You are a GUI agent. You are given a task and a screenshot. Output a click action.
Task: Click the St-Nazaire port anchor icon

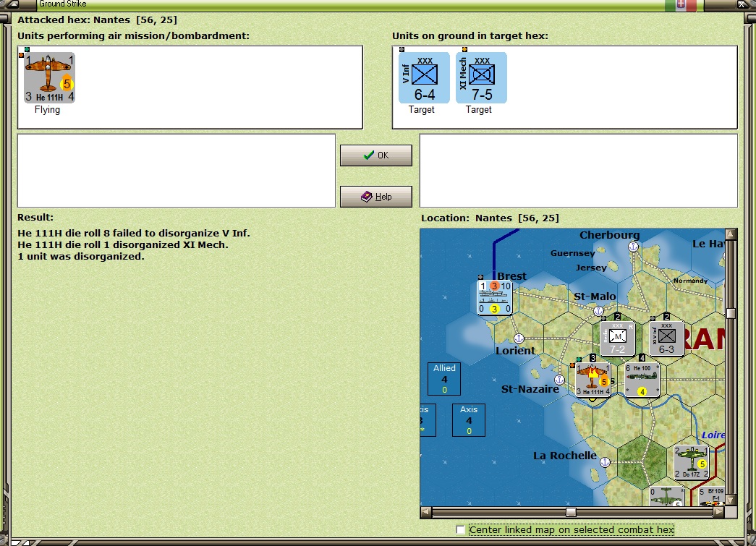[559, 380]
